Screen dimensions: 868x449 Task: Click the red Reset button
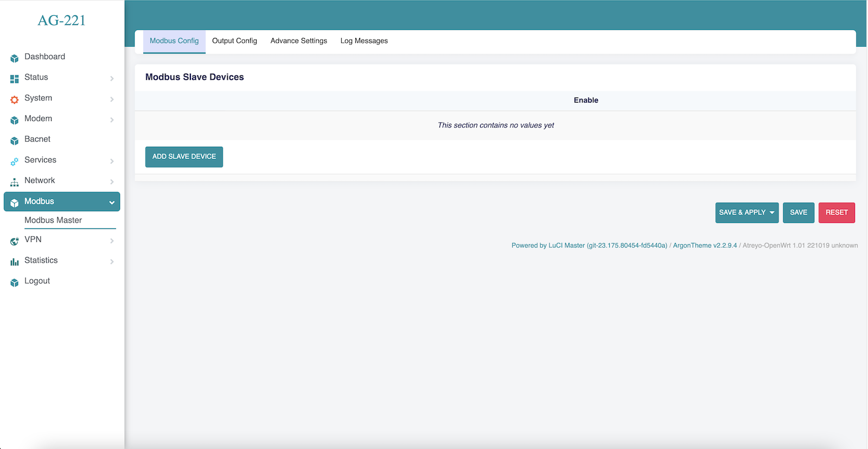coord(836,213)
